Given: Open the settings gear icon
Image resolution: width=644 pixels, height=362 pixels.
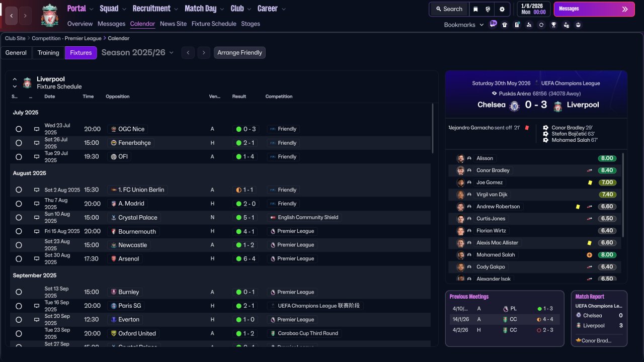Looking at the screenshot, I should [x=502, y=9].
